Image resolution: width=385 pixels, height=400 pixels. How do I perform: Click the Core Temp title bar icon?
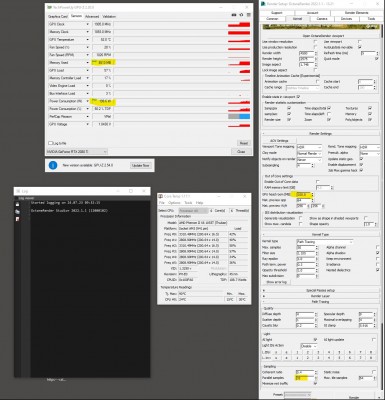tap(161, 196)
